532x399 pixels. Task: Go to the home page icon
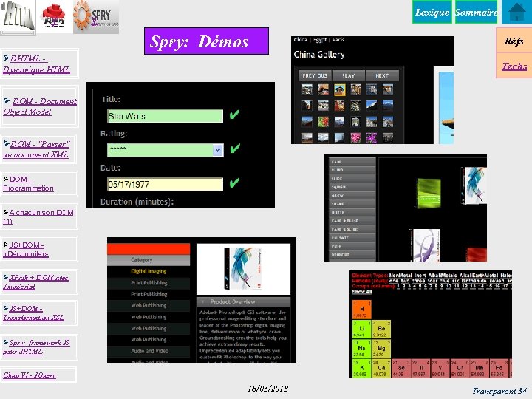[516, 12]
